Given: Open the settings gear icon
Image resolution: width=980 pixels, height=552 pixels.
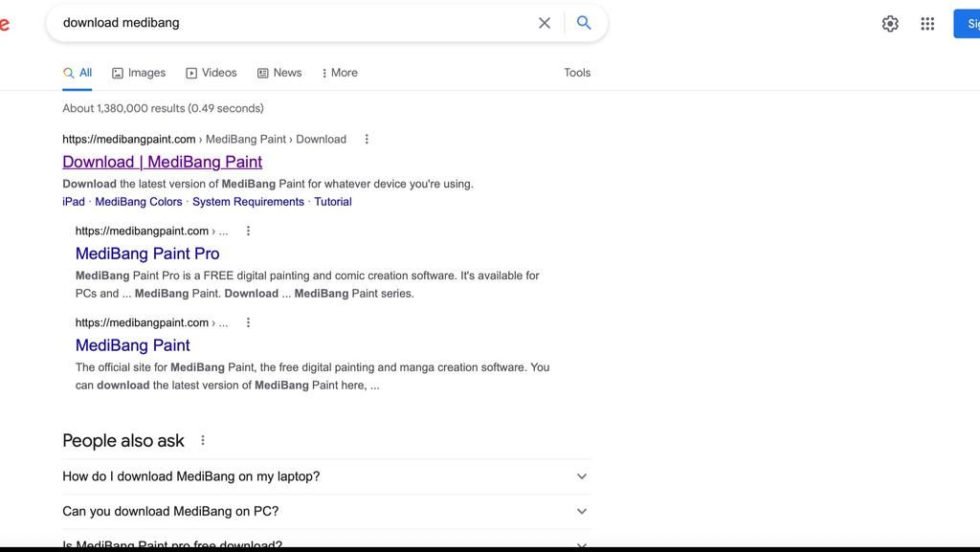Looking at the screenshot, I should [890, 24].
